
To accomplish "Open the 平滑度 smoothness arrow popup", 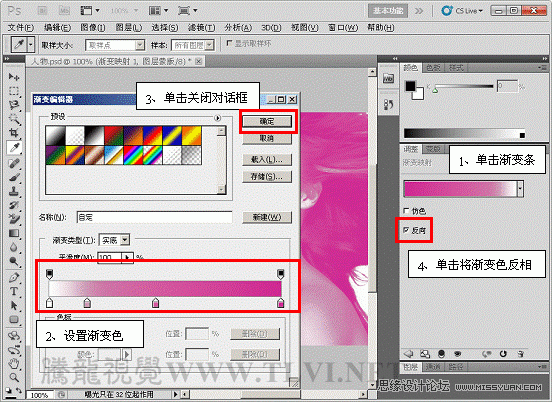I will click(127, 258).
